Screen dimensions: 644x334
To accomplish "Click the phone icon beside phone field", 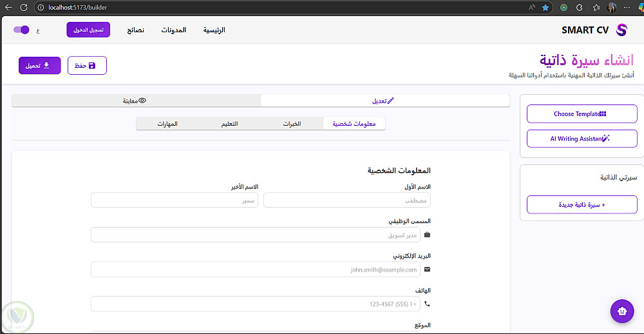I will (x=427, y=304).
